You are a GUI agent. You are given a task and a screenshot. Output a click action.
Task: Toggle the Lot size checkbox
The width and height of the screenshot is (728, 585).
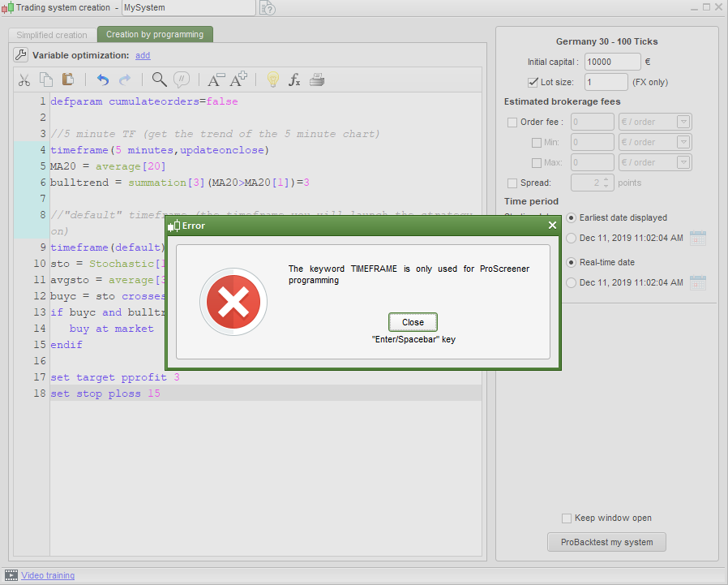533,82
